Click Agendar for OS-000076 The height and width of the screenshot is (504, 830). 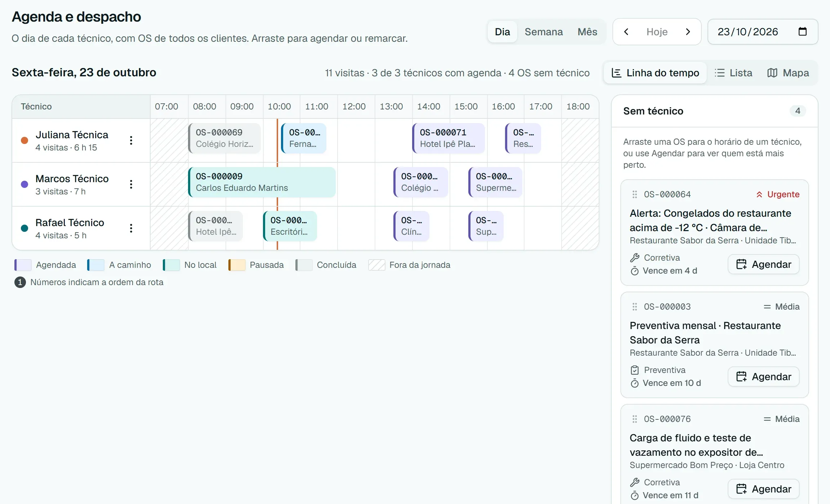click(764, 489)
